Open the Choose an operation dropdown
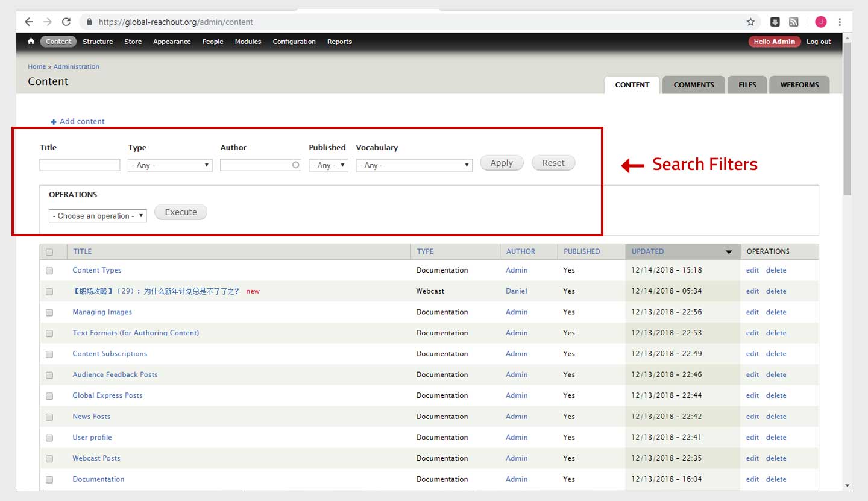This screenshot has height=501, width=868. pos(98,216)
